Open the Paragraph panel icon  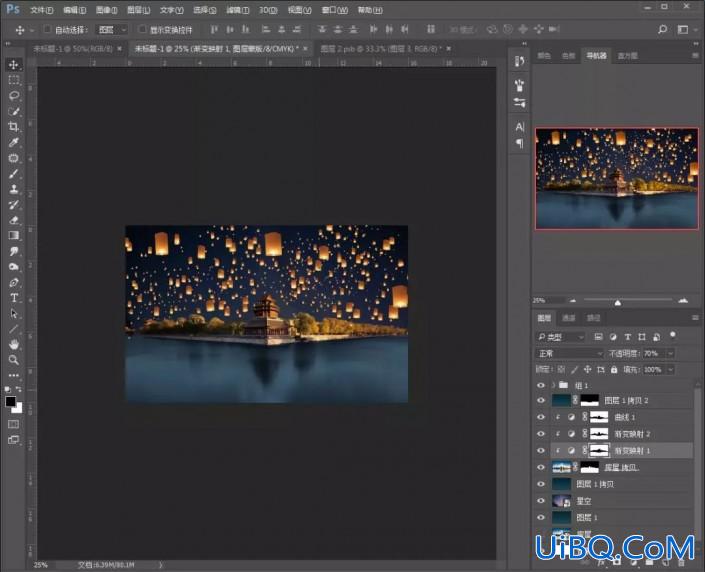point(520,143)
